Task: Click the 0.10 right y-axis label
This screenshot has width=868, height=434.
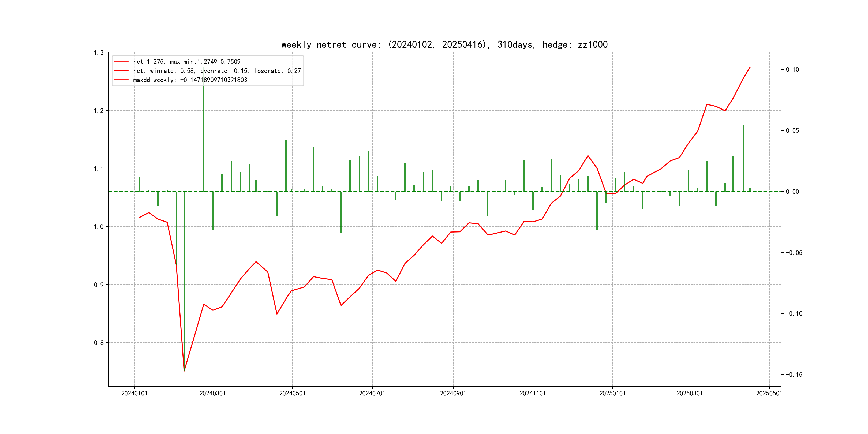Action: point(792,69)
